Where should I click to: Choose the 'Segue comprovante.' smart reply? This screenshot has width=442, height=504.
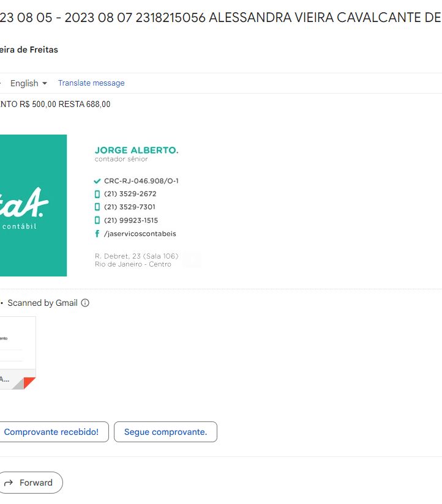pos(165,432)
